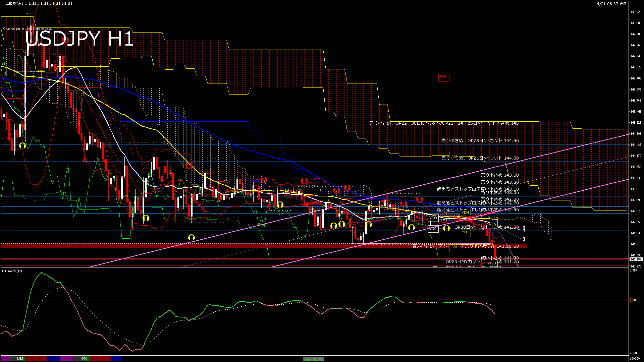The width and height of the screenshot is (644, 362).
Task: Click the '4/21 06:37 更新' timestamp
Action: tap(612, 4)
